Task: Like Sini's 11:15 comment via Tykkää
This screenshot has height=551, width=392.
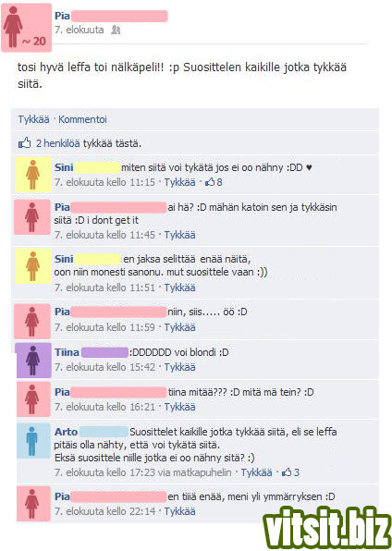Action: (x=179, y=182)
